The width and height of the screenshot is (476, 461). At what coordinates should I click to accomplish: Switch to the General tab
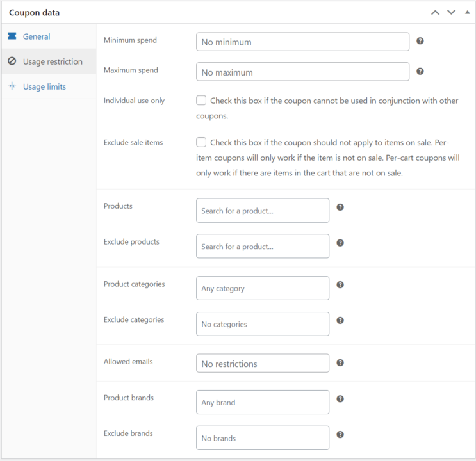click(x=37, y=36)
